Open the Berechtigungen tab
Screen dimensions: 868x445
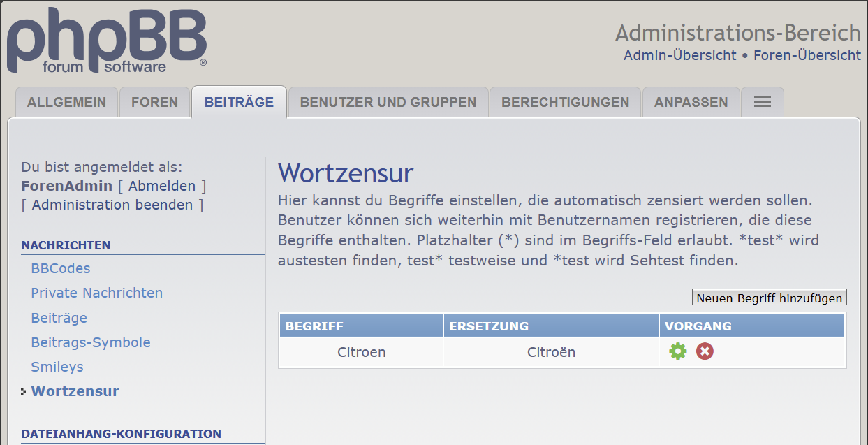click(x=565, y=102)
